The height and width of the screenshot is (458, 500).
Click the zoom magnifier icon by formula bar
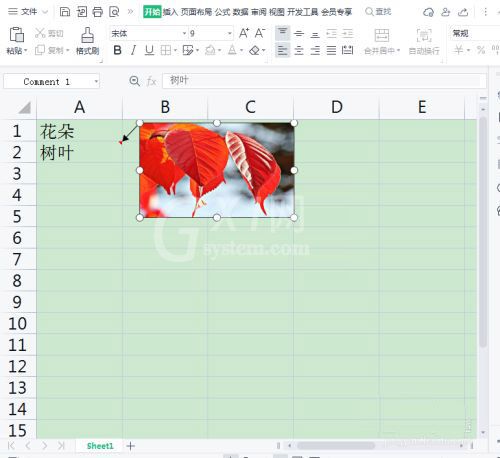pos(134,81)
